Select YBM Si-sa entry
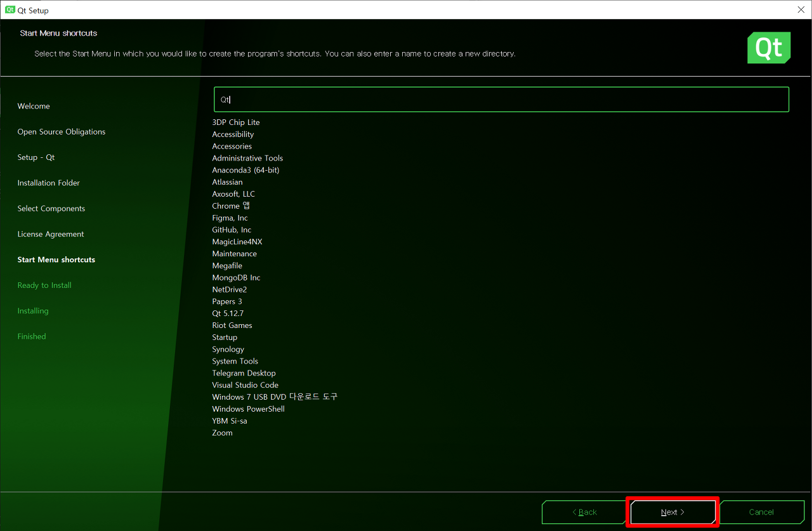The image size is (812, 531). [x=230, y=421]
